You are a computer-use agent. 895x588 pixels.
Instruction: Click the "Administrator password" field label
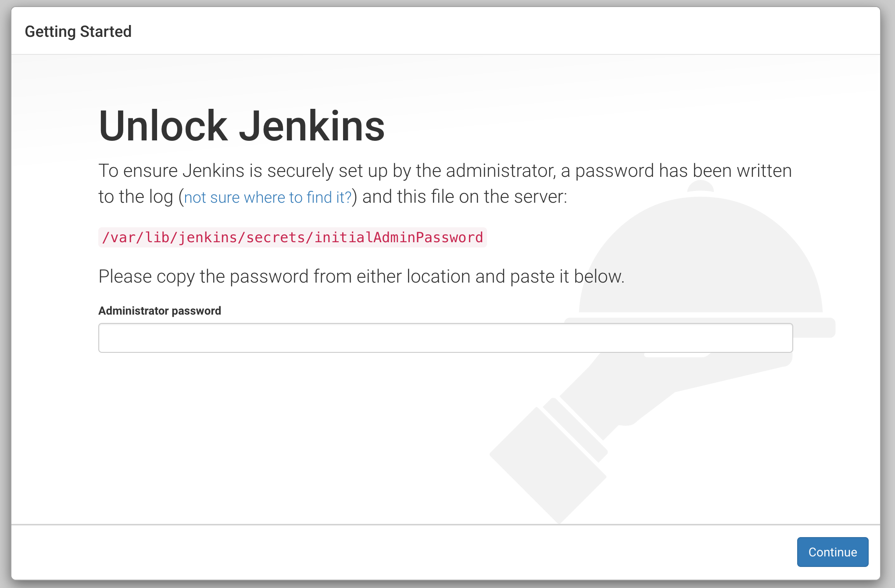coord(160,311)
